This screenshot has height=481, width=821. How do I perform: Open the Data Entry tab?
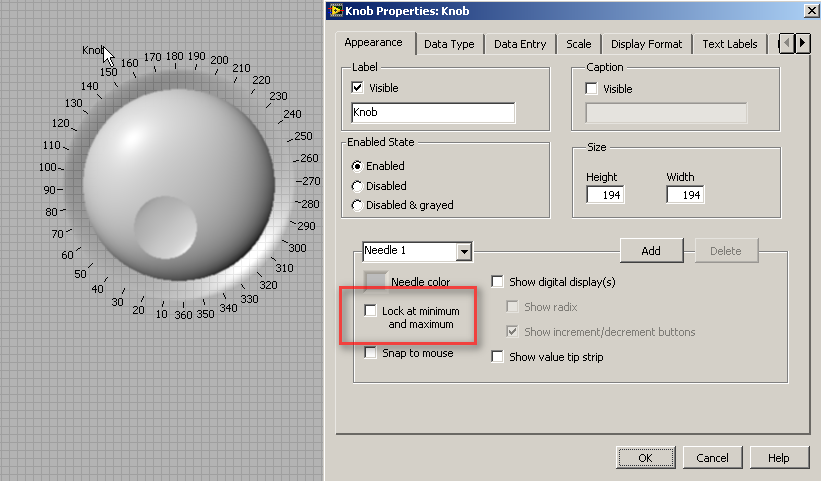click(520, 44)
